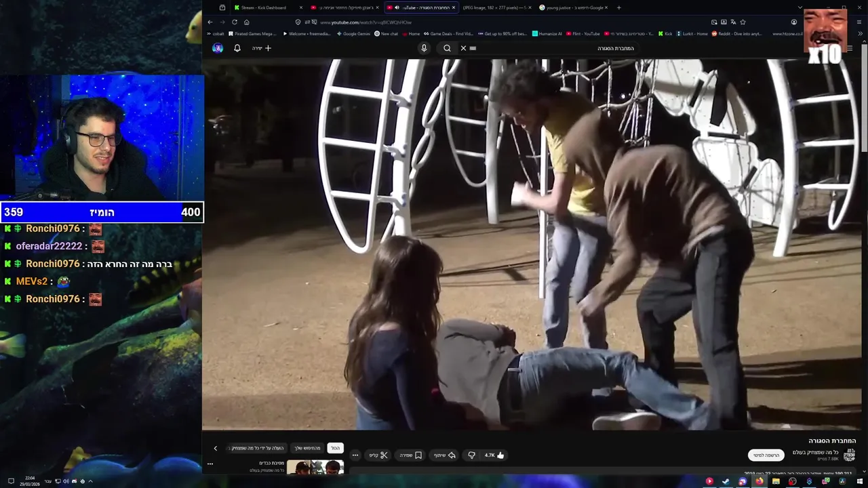This screenshot has height=488, width=868.
Task: Open File Explorer from the taskbar
Action: click(776, 481)
